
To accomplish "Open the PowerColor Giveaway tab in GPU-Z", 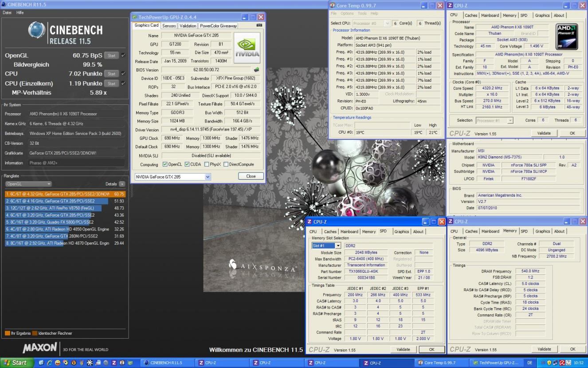I will coord(218,26).
